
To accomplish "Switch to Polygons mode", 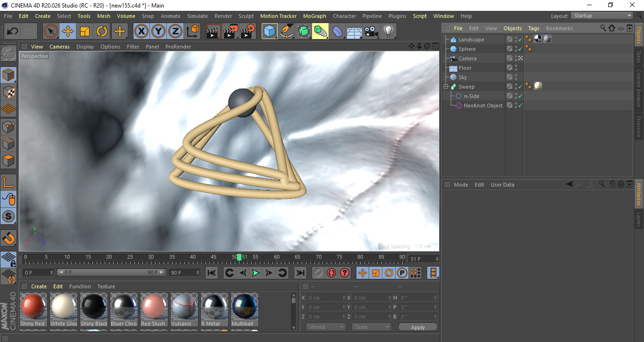I will [x=8, y=160].
